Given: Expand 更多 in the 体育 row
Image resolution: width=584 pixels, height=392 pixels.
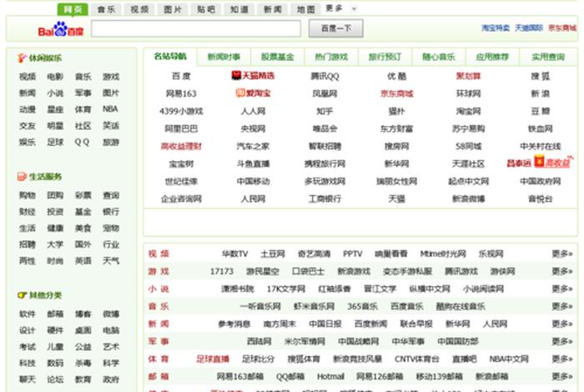Looking at the screenshot, I should tap(562, 359).
